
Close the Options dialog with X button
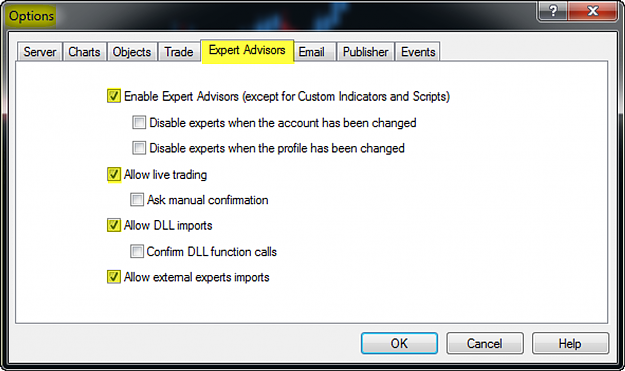pos(592,11)
